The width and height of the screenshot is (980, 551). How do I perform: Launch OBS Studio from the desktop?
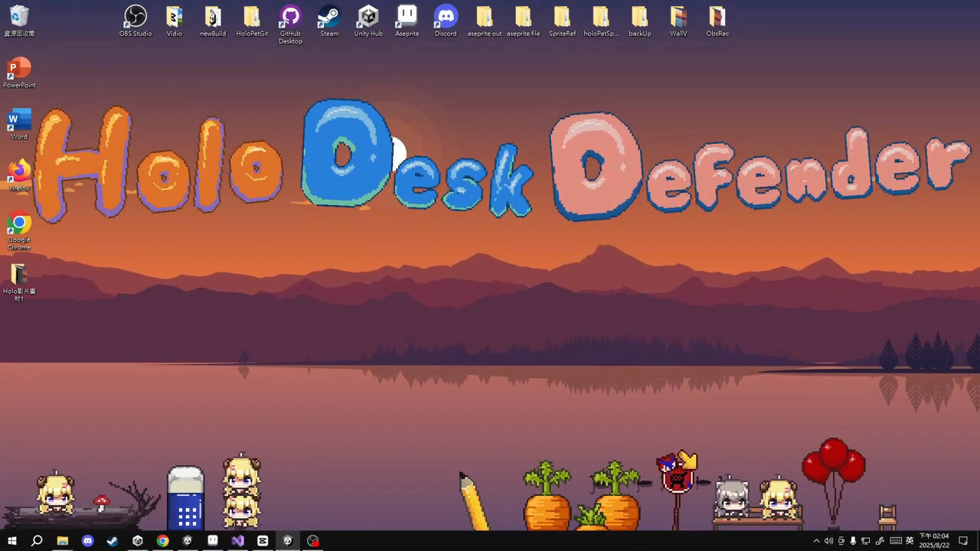click(x=136, y=21)
